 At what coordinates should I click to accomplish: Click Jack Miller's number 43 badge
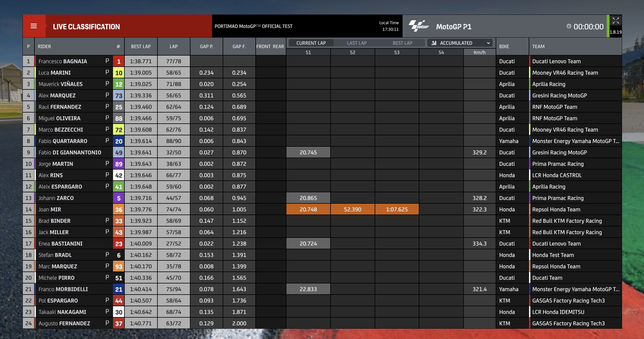click(x=119, y=232)
